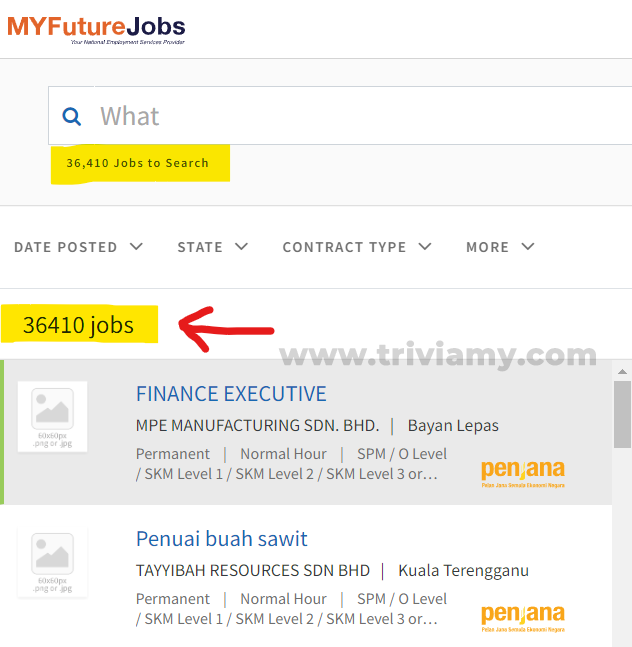Open the FINANCE EXECUTIVE job title
This screenshot has height=647, width=632.
231,394
